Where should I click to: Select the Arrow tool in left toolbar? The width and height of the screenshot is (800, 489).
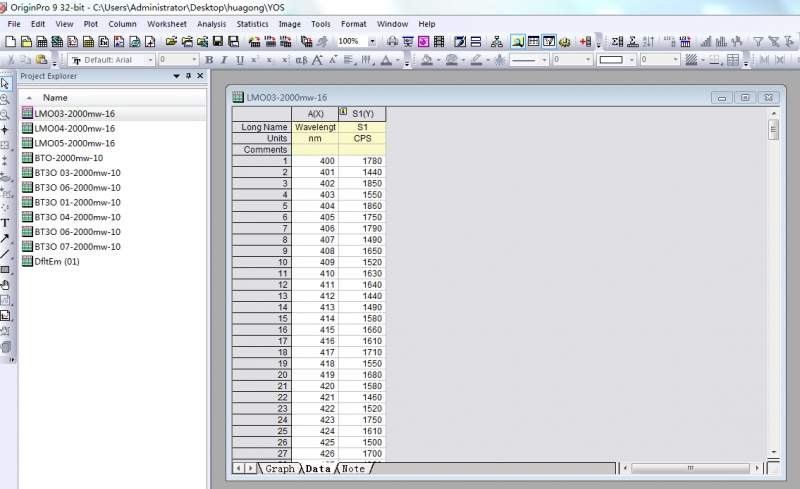click(5, 238)
